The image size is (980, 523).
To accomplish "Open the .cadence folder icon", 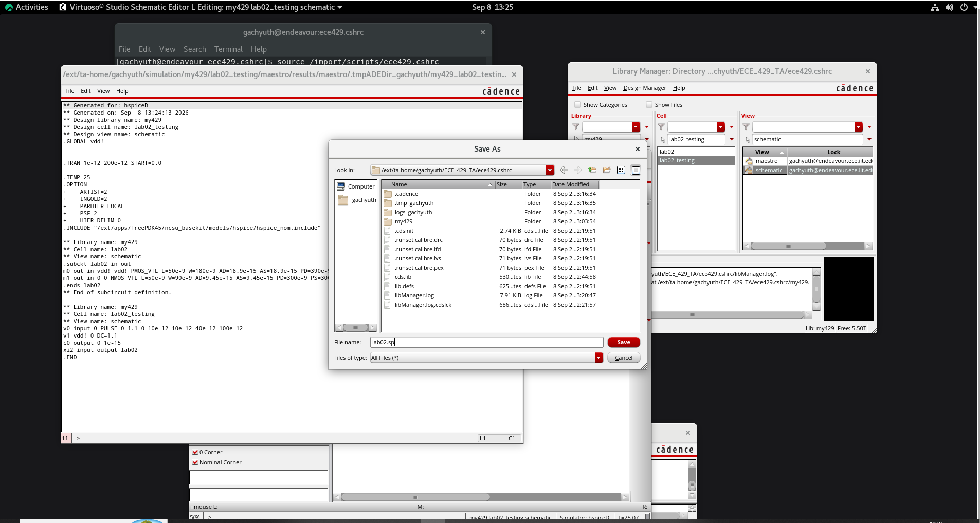I will (388, 194).
